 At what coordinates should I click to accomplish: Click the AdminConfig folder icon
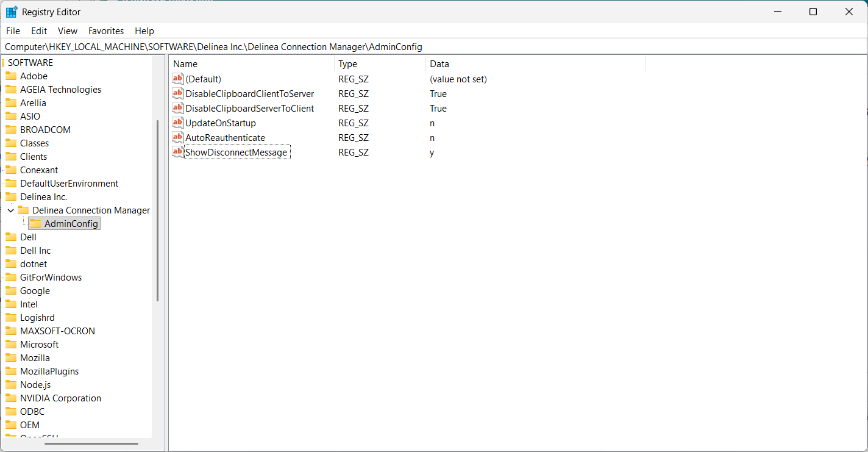click(x=35, y=224)
